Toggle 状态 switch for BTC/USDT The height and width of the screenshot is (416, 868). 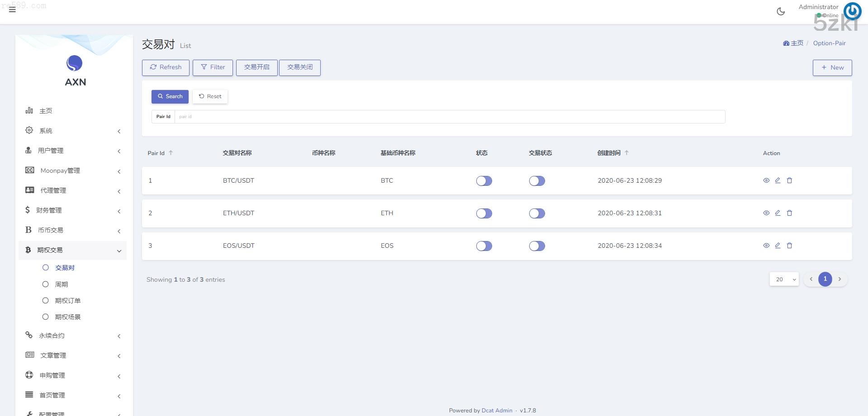pos(484,181)
